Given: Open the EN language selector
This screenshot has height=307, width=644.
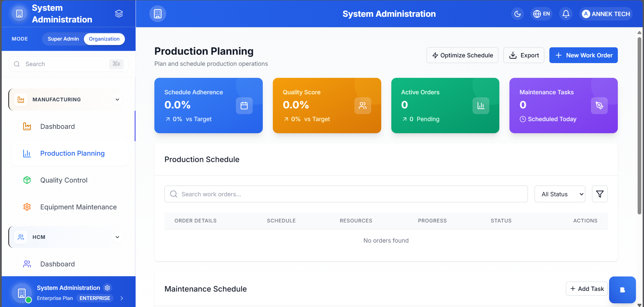Looking at the screenshot, I should (x=541, y=14).
